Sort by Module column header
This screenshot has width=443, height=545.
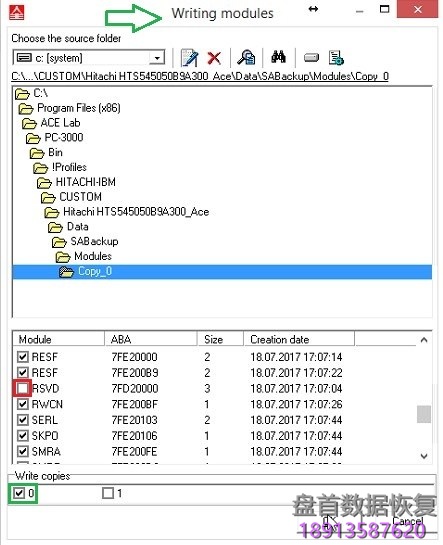[x=59, y=339]
